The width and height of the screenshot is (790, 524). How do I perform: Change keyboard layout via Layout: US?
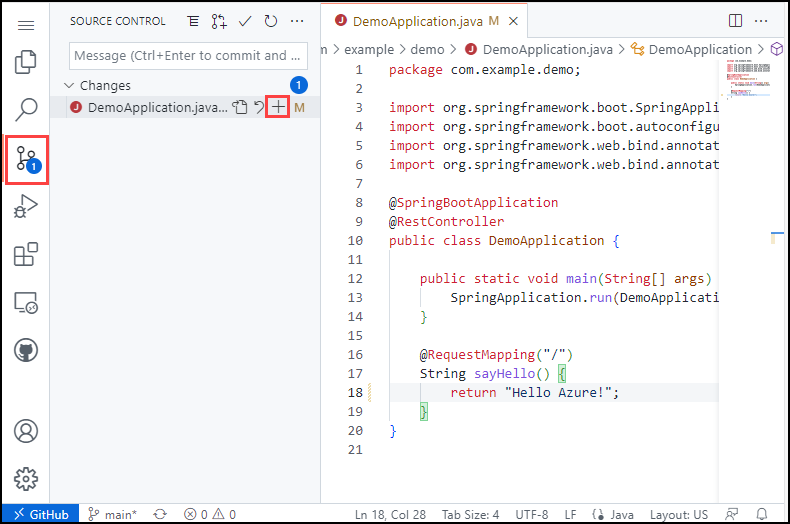(679, 514)
